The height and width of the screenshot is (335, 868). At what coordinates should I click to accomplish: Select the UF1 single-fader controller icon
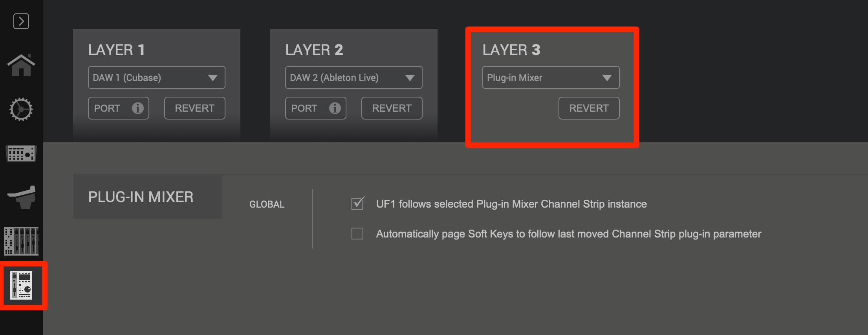pyautogui.click(x=21, y=285)
